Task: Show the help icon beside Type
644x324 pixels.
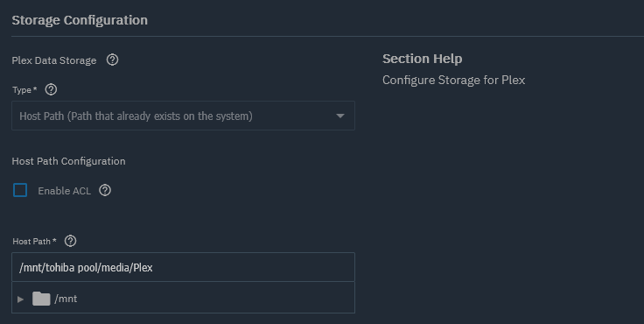Action: point(51,89)
